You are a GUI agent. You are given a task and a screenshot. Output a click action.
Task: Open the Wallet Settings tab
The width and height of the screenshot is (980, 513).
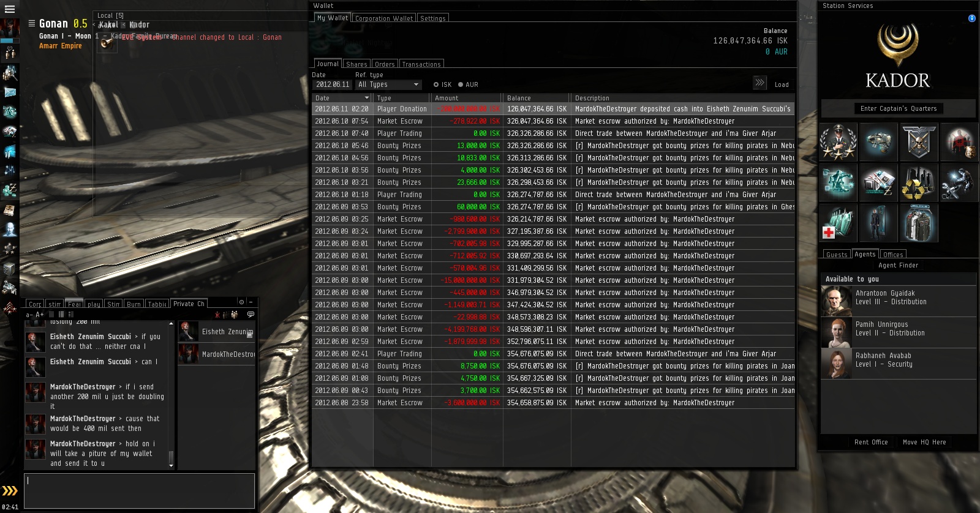[433, 18]
